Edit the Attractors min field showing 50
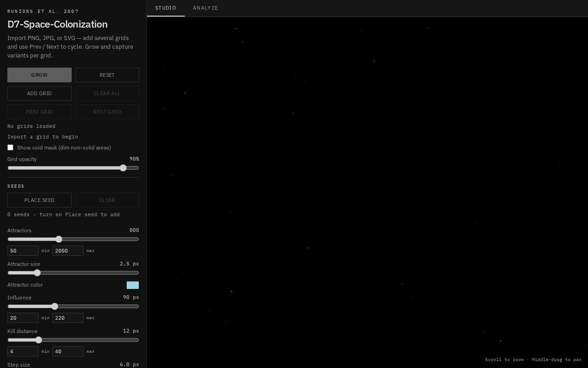This screenshot has height=368, width=588. coord(23,251)
